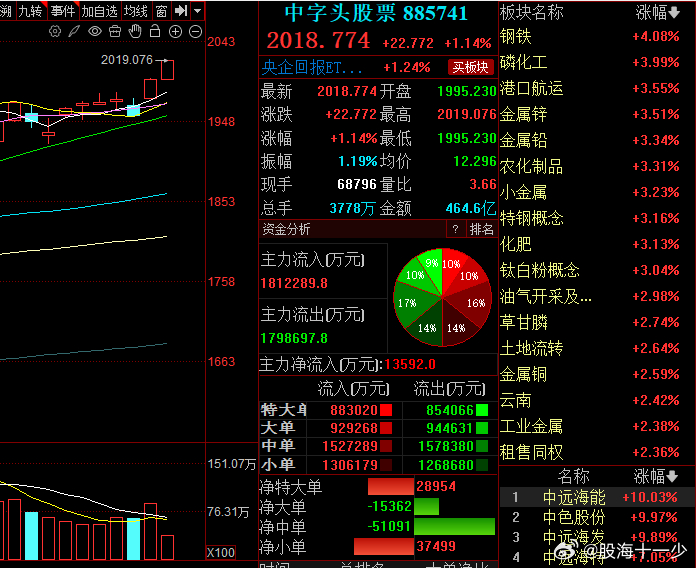Select the hand pan tool
This screenshot has width=696, height=568.
click(135, 31)
